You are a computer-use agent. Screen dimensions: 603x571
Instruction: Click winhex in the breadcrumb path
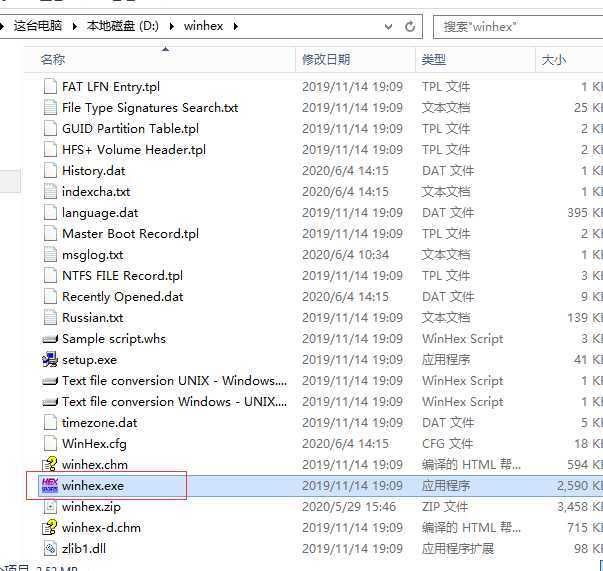click(x=203, y=26)
